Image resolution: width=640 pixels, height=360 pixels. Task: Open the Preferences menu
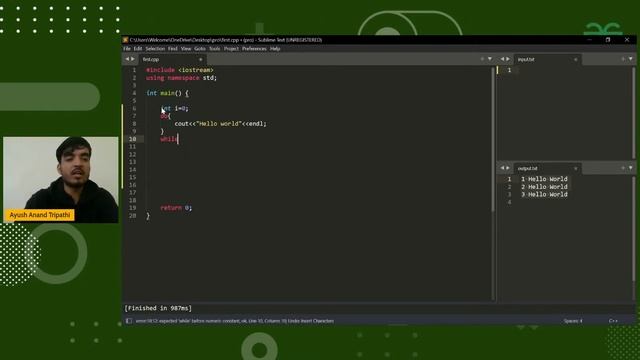(254, 49)
